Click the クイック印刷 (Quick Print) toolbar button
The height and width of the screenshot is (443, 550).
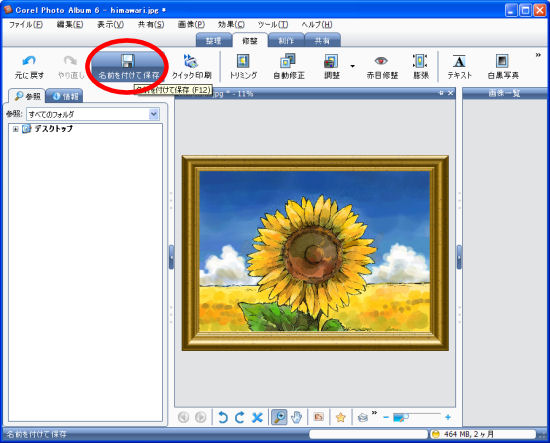pos(192,67)
